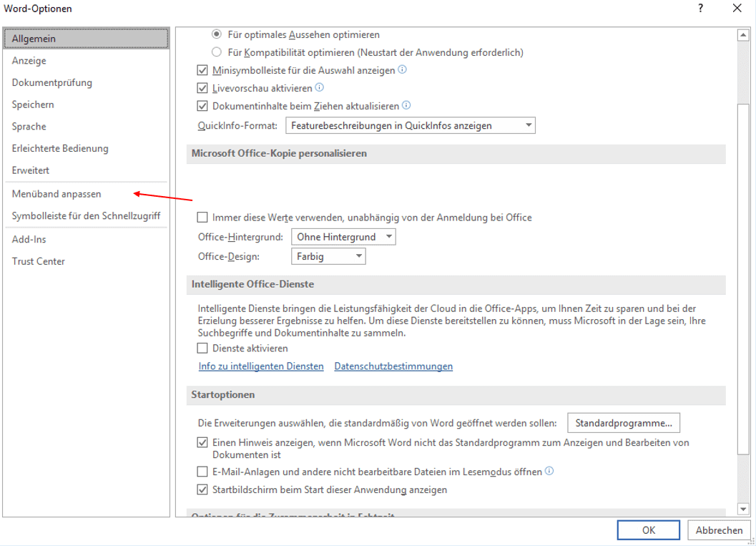The height and width of the screenshot is (546, 756).
Task: Click the Standardprogramme button
Action: 623,423
